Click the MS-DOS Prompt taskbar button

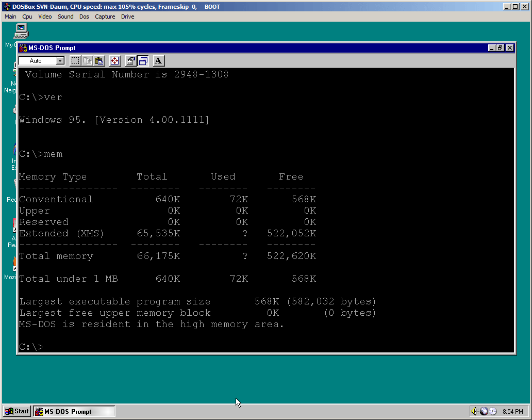[x=74, y=412]
